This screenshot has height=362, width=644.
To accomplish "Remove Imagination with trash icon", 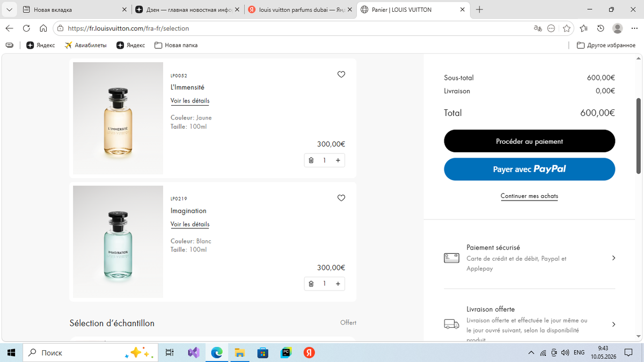I will (311, 284).
